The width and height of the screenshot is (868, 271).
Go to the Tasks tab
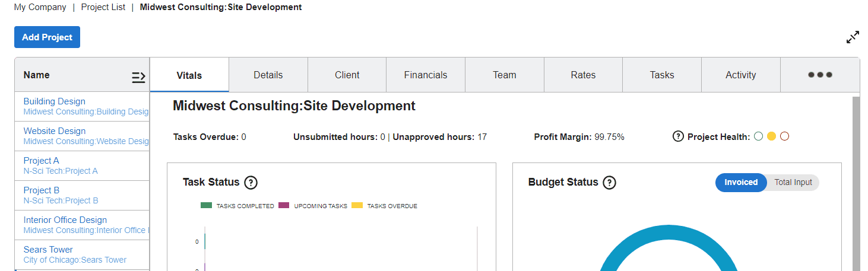pyautogui.click(x=661, y=75)
